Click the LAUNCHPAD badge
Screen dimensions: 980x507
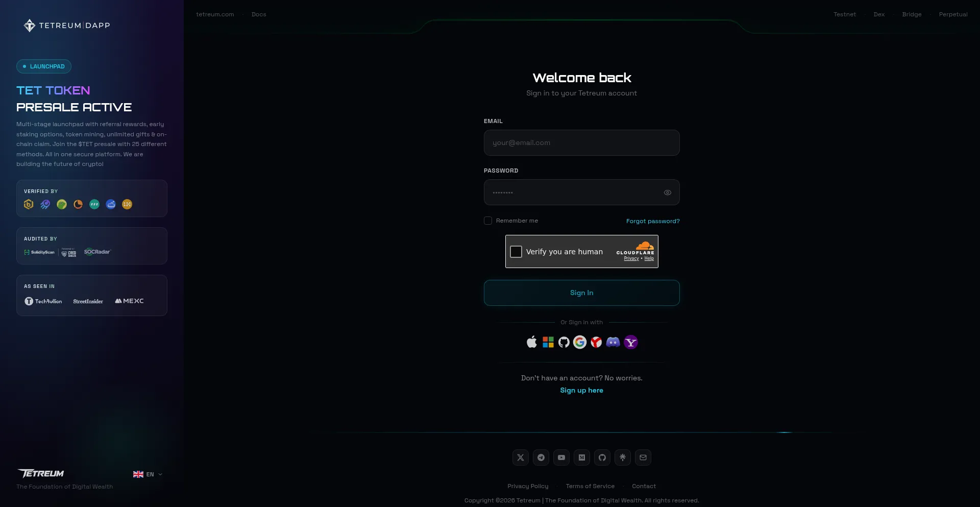click(44, 66)
